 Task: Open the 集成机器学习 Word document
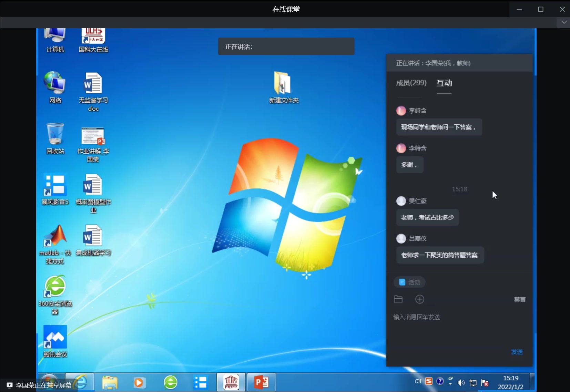(93, 240)
